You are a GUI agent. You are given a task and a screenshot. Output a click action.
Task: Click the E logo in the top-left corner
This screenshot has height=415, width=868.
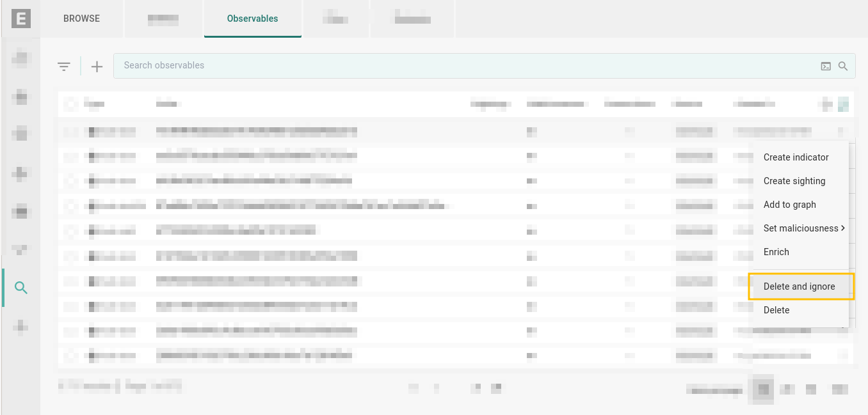[21, 19]
